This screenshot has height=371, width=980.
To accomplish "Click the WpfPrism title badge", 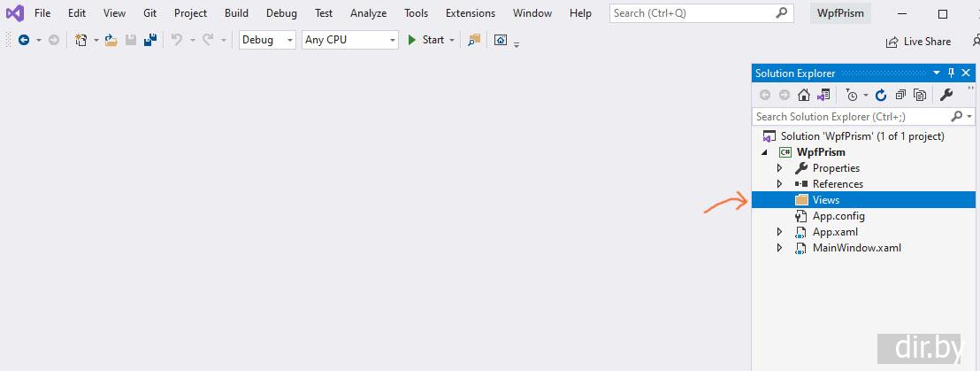I will click(840, 13).
